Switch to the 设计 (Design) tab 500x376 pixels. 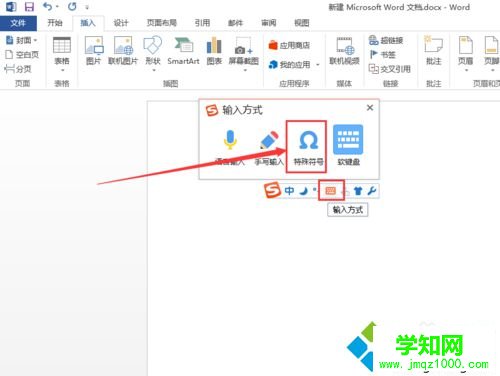click(x=121, y=23)
